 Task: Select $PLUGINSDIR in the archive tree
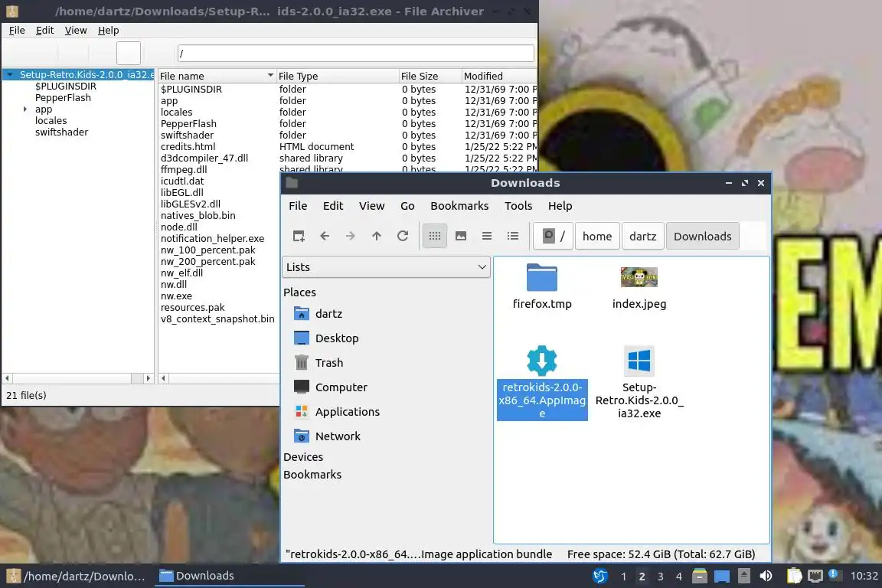pyautogui.click(x=65, y=86)
